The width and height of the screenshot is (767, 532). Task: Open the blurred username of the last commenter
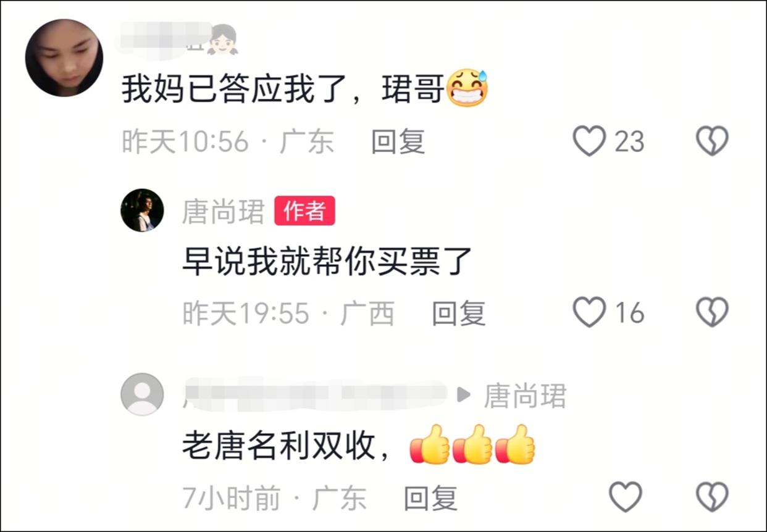pyautogui.click(x=315, y=394)
